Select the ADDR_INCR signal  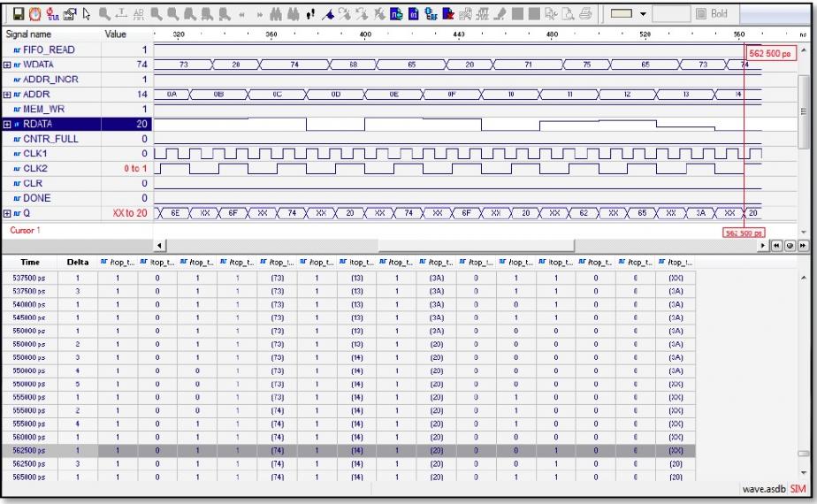click(50, 80)
